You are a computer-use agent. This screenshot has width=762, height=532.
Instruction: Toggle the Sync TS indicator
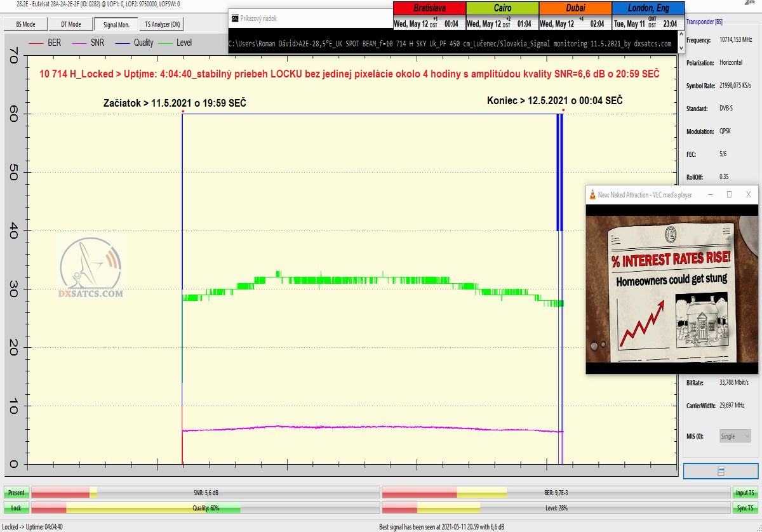click(x=745, y=508)
